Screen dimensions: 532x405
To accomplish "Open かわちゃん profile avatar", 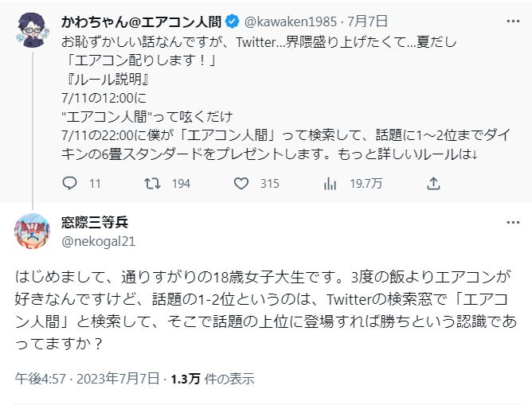I will (x=32, y=31).
